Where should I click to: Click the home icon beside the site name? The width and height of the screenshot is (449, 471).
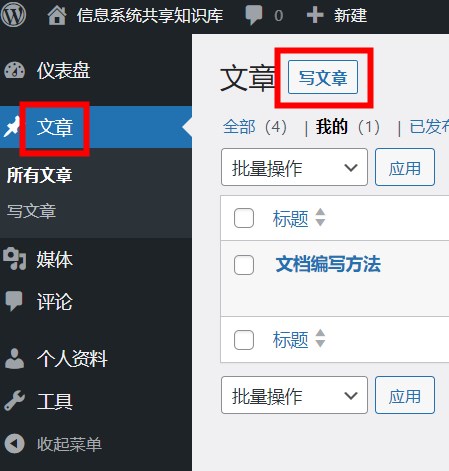click(57, 16)
